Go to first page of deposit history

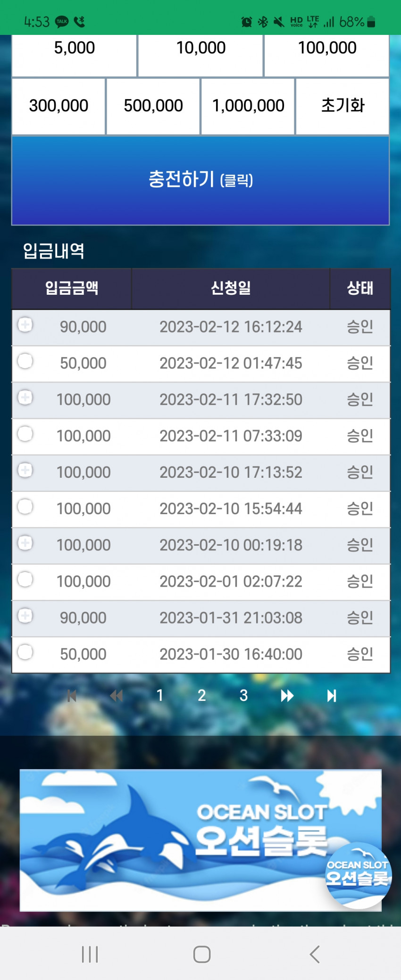[72, 696]
